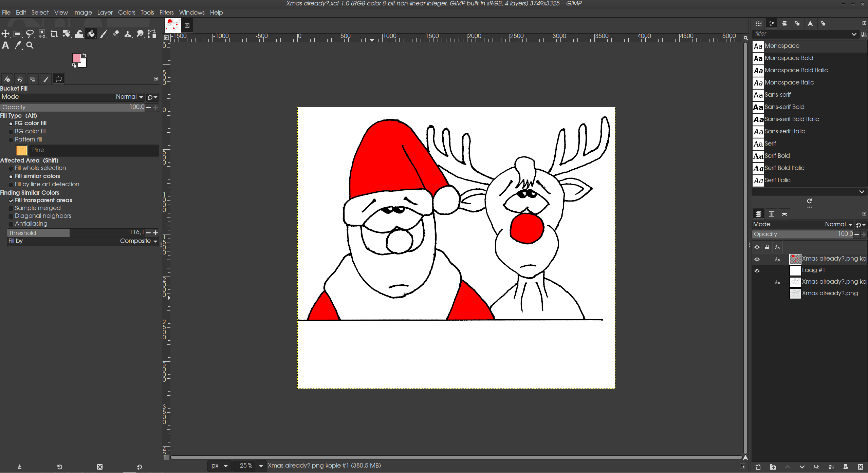Viewport: 868px width, 473px height.
Task: Select the Move tool
Action: click(5, 34)
